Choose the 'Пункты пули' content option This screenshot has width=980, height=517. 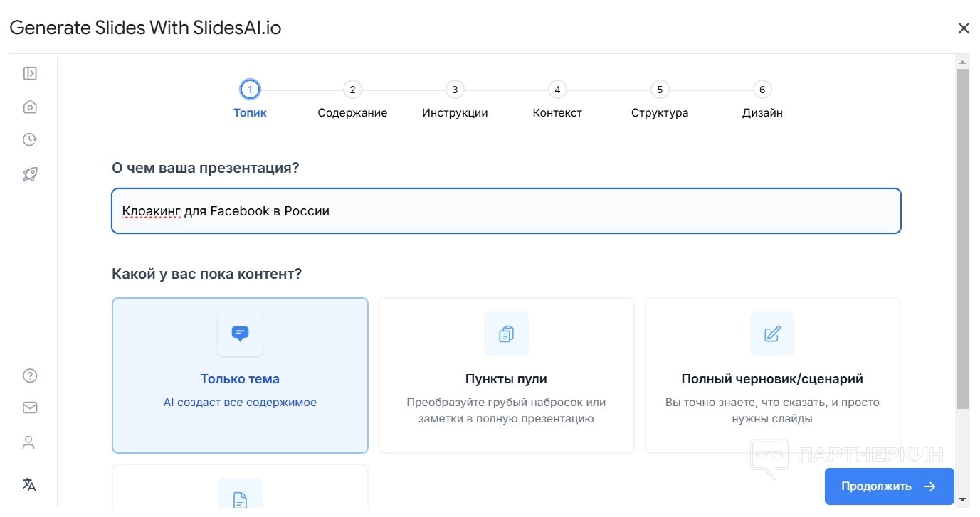click(506, 375)
